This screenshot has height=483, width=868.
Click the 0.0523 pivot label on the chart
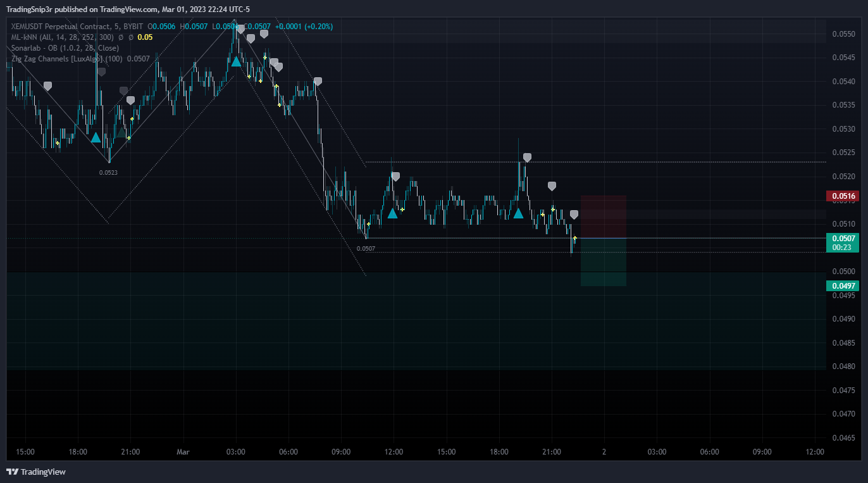pyautogui.click(x=108, y=172)
